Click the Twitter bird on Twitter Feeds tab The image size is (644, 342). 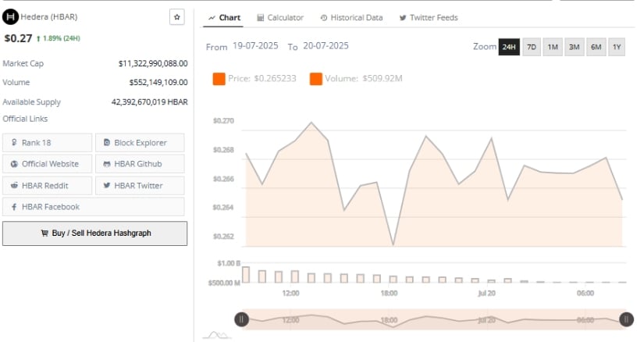[403, 18]
